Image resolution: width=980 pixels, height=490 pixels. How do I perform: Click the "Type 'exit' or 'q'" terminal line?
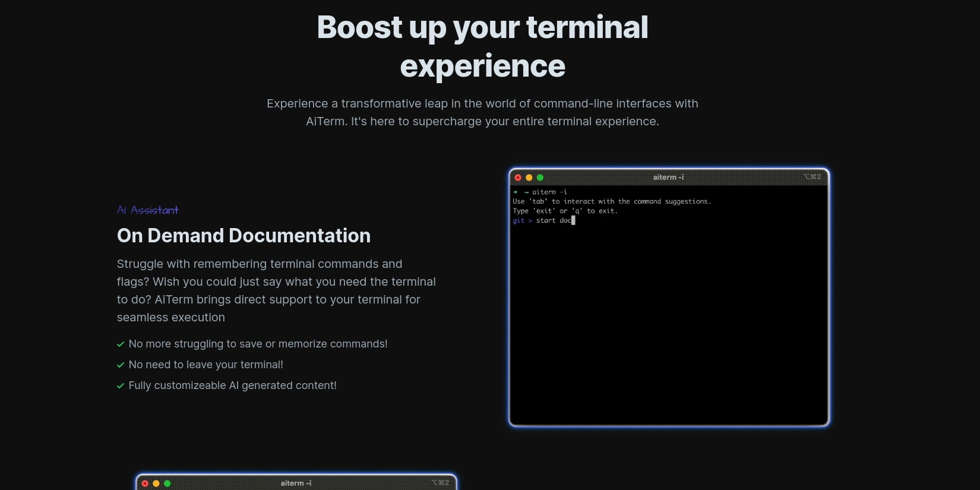(x=565, y=211)
